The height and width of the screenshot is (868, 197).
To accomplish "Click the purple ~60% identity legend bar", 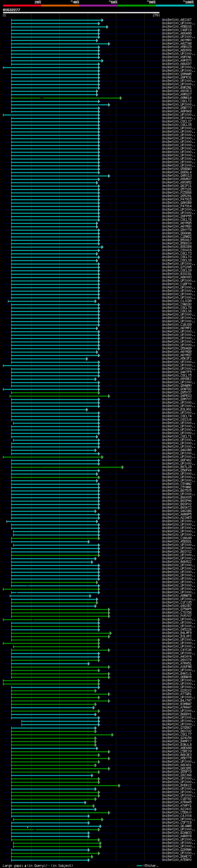I will tap(99, 6).
